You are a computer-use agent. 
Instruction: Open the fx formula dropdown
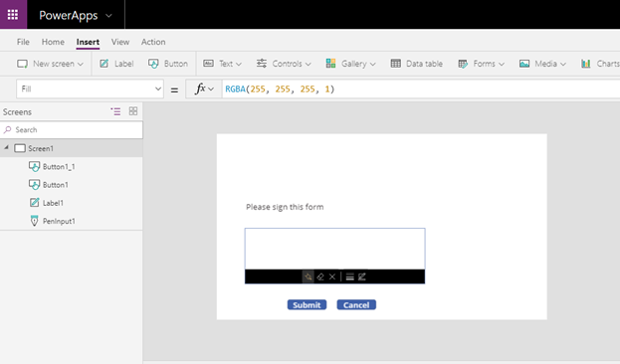pyautogui.click(x=211, y=90)
